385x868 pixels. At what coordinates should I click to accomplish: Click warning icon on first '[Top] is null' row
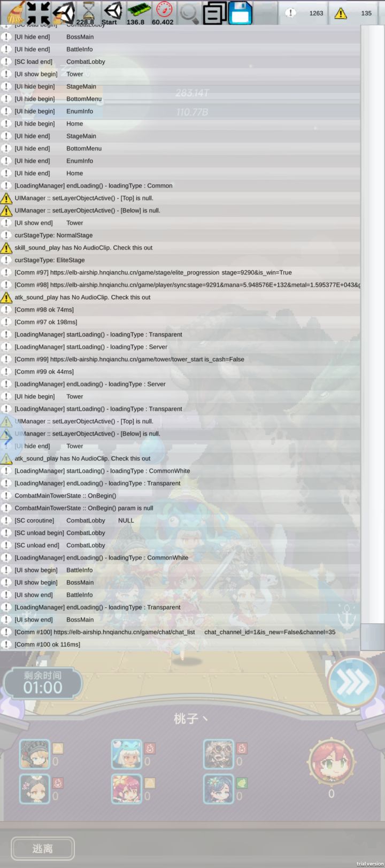click(6, 198)
